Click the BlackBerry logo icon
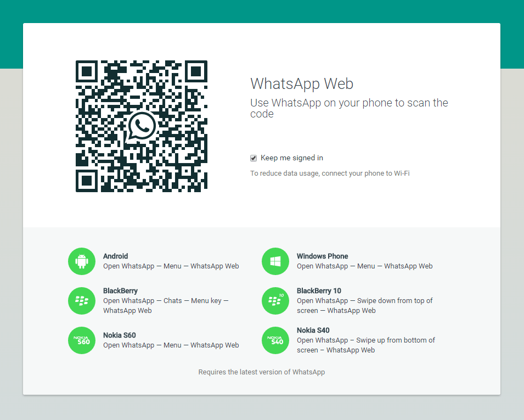Viewport: 524px width, 420px height. point(82,301)
